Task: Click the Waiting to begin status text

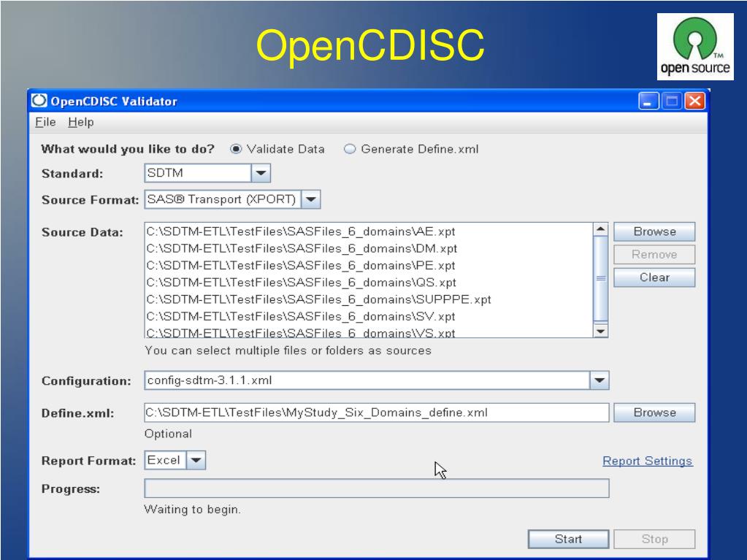Action: pos(193,510)
